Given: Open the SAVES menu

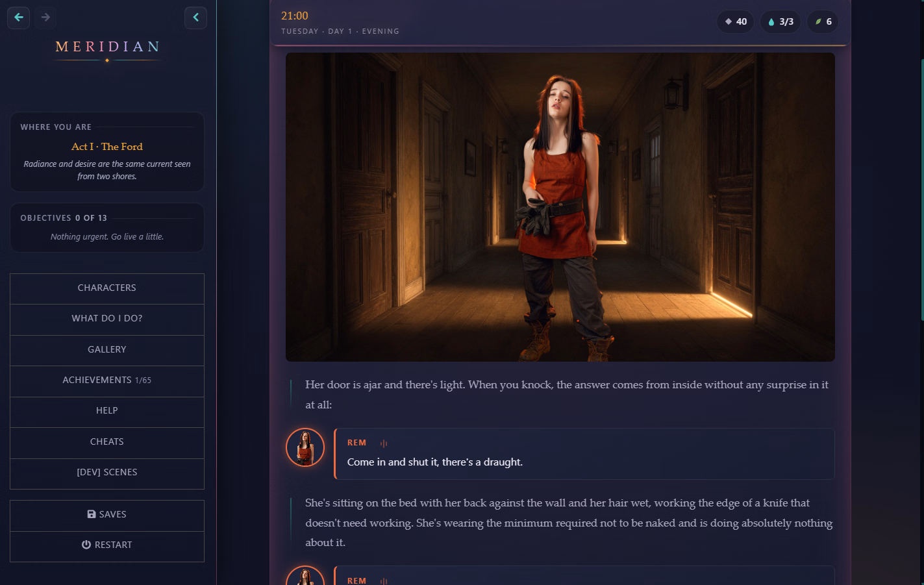Looking at the screenshot, I should [107, 515].
